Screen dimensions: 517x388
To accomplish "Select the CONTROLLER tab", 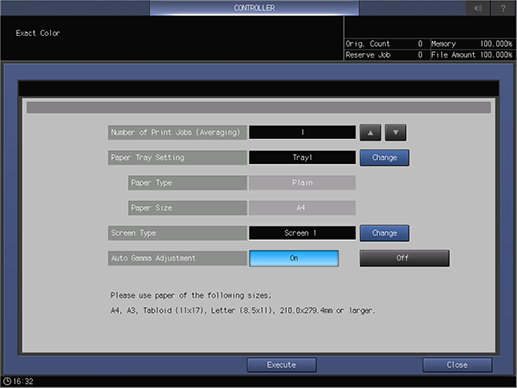I will (254, 8).
